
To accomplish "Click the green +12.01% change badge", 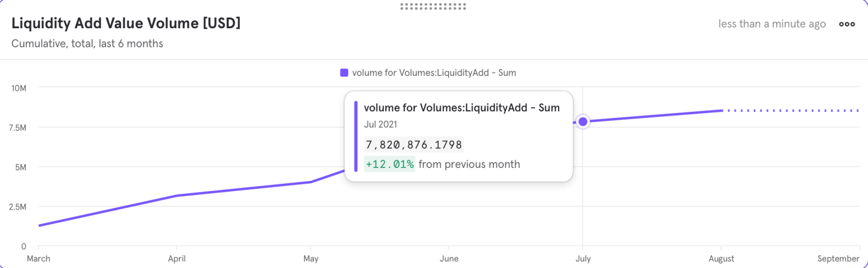I will [x=389, y=164].
